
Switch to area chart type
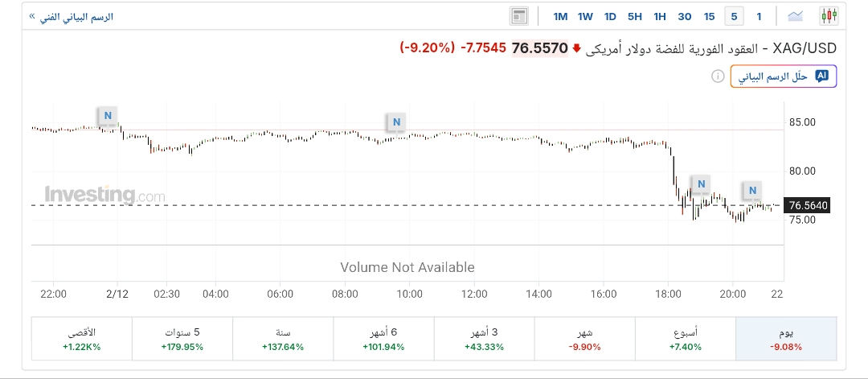[x=796, y=16]
